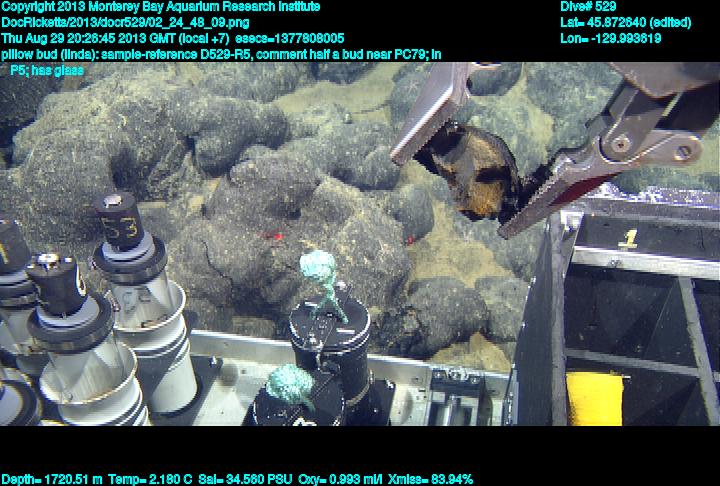Click the upper green knob handle
The image size is (720, 486).
321,270
